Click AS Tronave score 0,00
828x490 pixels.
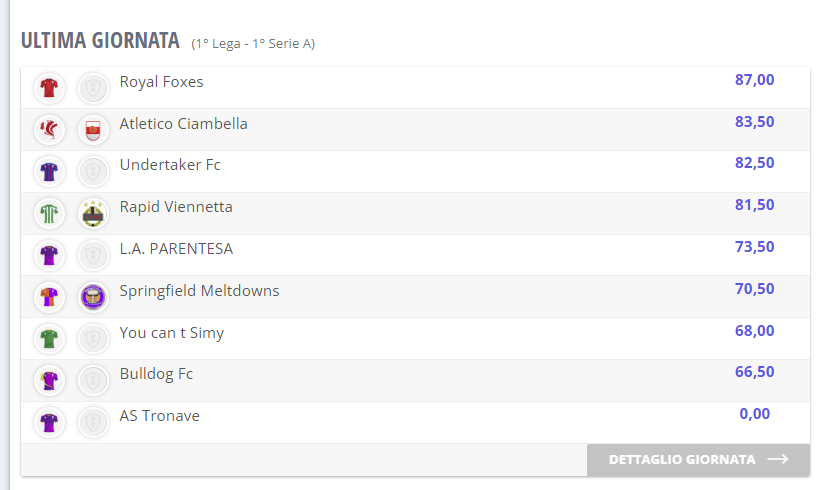click(x=754, y=414)
